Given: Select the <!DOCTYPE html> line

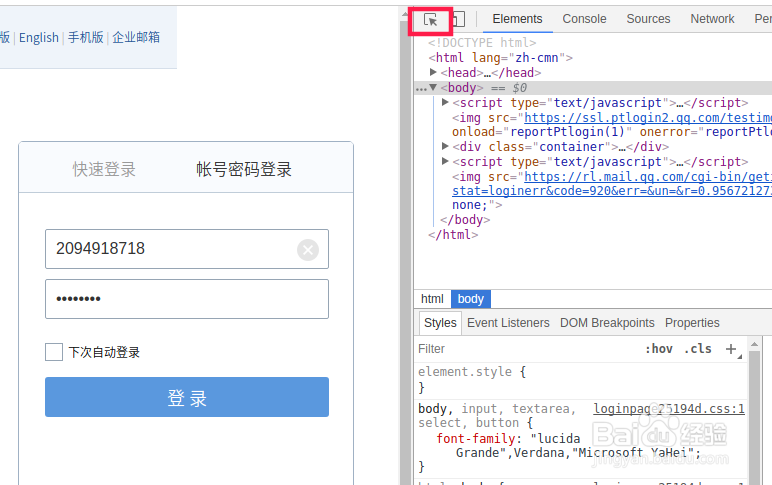Looking at the screenshot, I should 482,43.
